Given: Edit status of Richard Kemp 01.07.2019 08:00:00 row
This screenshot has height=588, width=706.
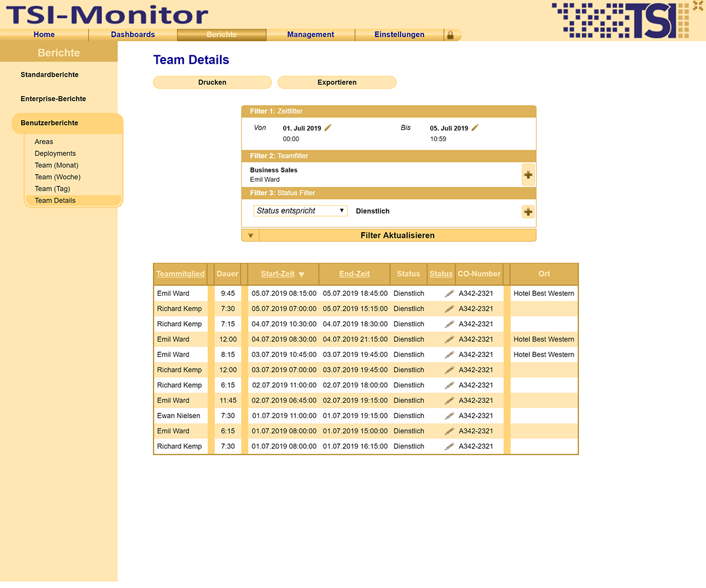Looking at the screenshot, I should pyautogui.click(x=449, y=446).
